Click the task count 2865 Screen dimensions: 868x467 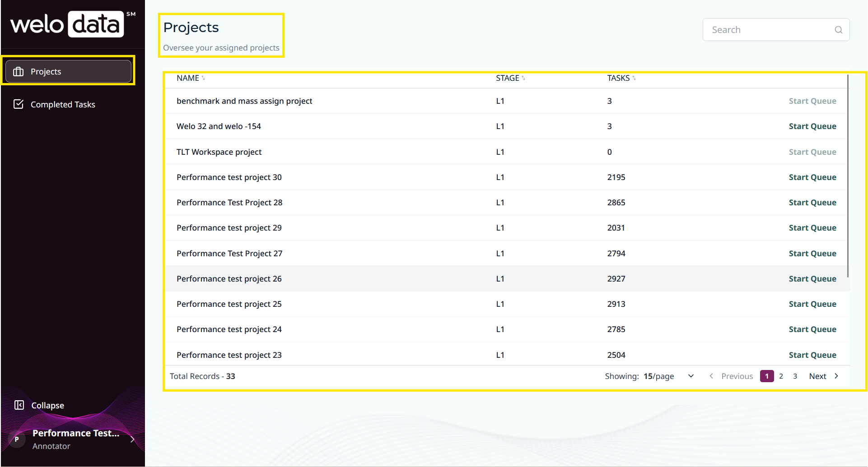click(x=616, y=203)
